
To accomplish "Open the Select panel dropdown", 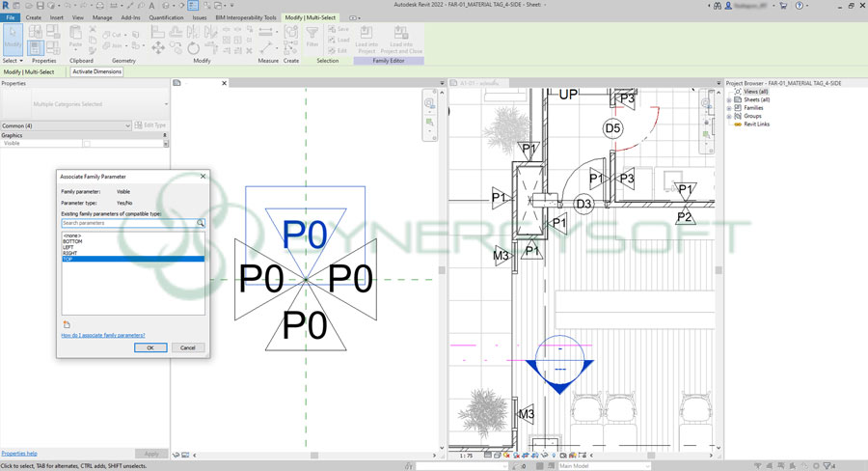I will click(x=14, y=61).
